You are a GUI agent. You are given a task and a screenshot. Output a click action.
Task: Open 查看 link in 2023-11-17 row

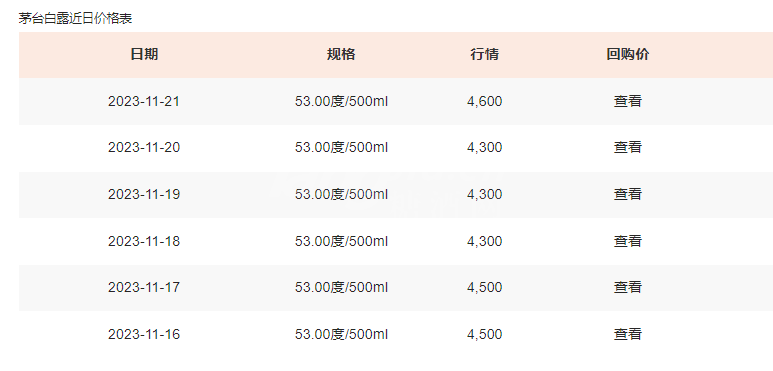(x=628, y=287)
